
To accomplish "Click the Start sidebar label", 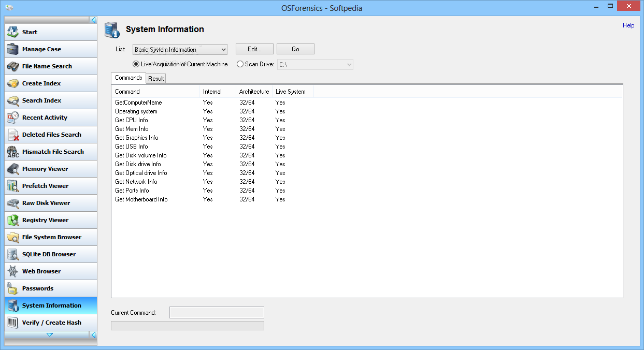I will (x=30, y=32).
